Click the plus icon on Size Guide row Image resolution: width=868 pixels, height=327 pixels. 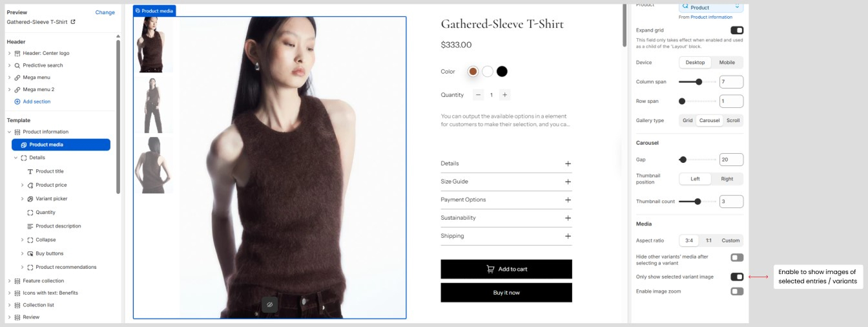568,182
